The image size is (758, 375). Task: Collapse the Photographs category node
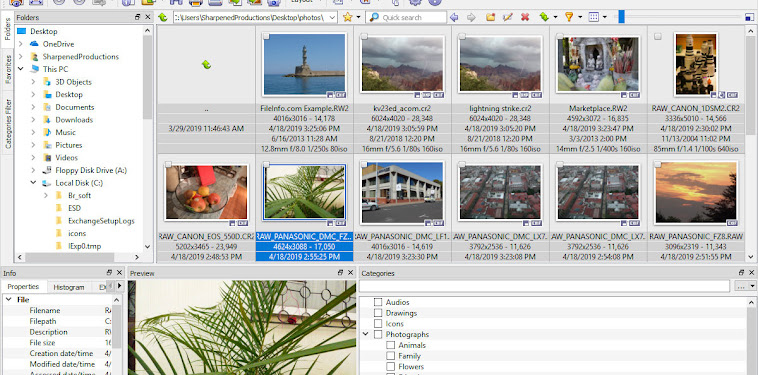[x=365, y=334]
